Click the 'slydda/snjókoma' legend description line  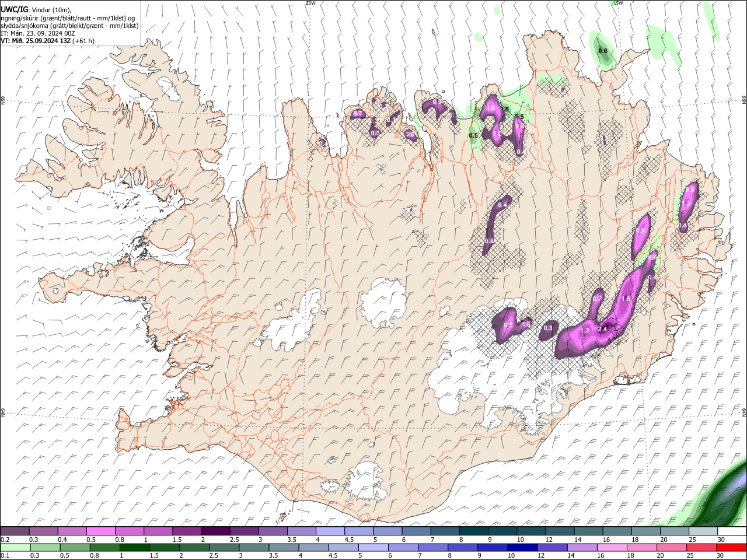pos(69,26)
